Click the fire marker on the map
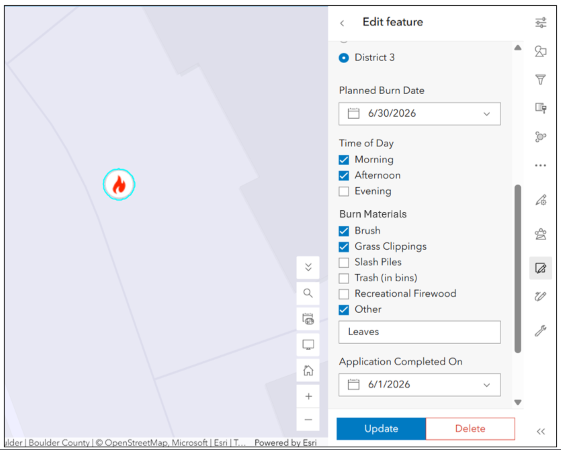 click(x=119, y=185)
